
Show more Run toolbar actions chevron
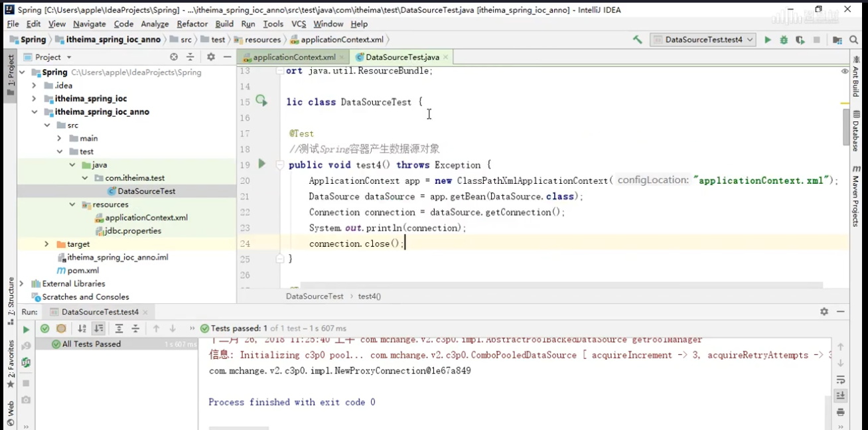pyautogui.click(x=192, y=328)
